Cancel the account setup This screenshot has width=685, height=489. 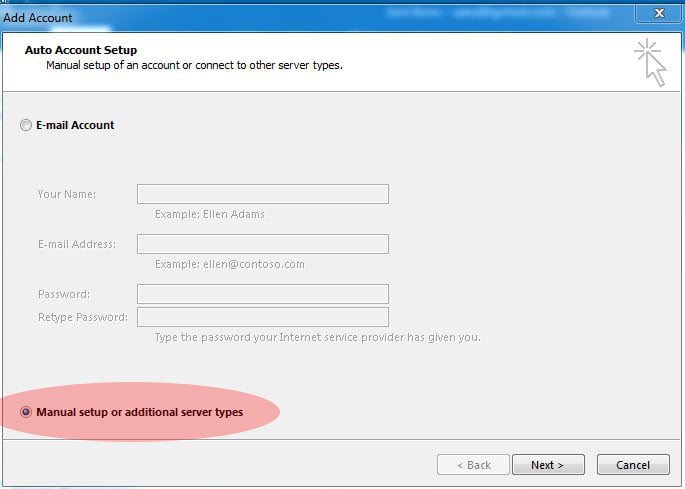coord(633,465)
